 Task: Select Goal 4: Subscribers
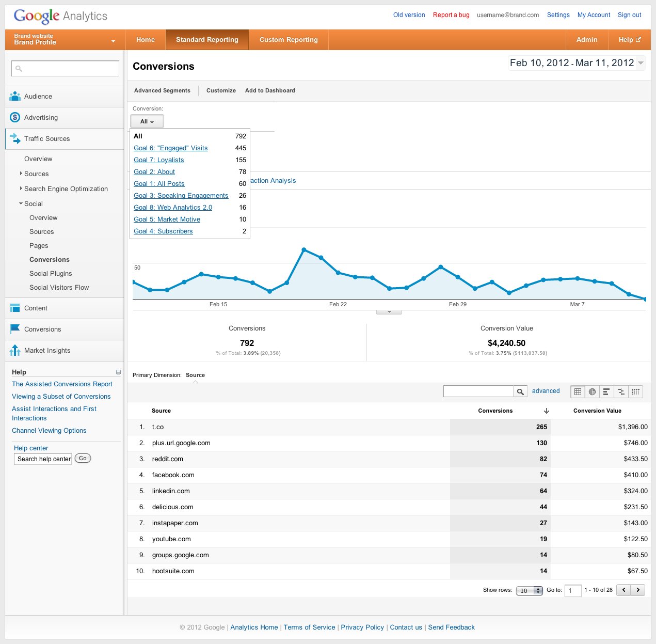coord(163,231)
